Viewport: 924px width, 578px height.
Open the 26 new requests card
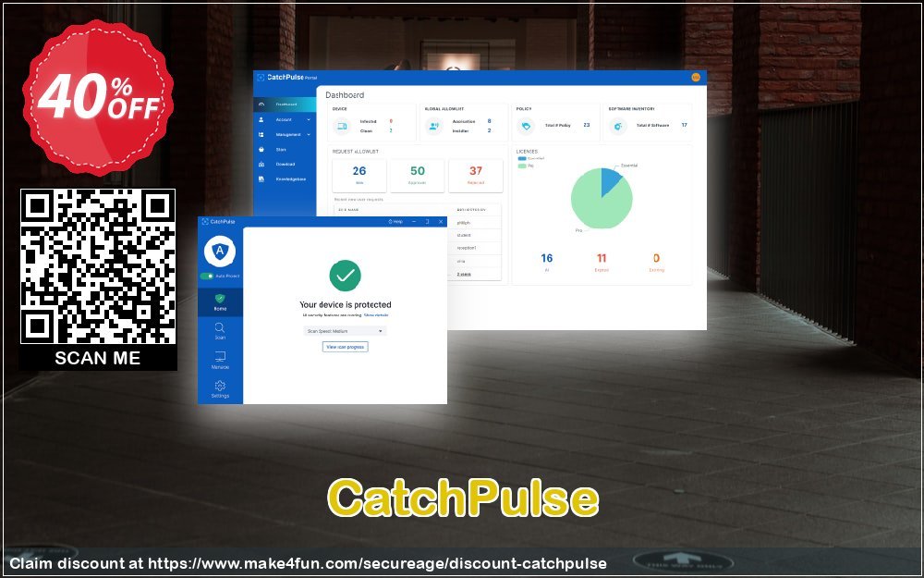(x=359, y=175)
